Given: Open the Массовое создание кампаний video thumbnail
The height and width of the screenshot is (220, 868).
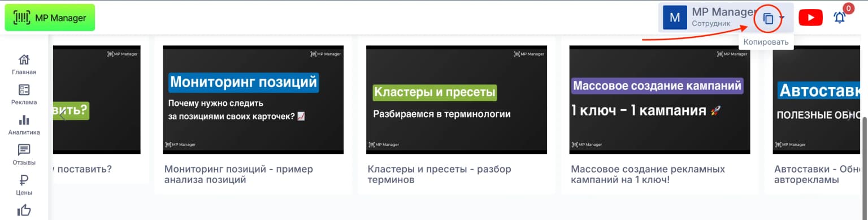Looking at the screenshot, I should tap(660, 100).
